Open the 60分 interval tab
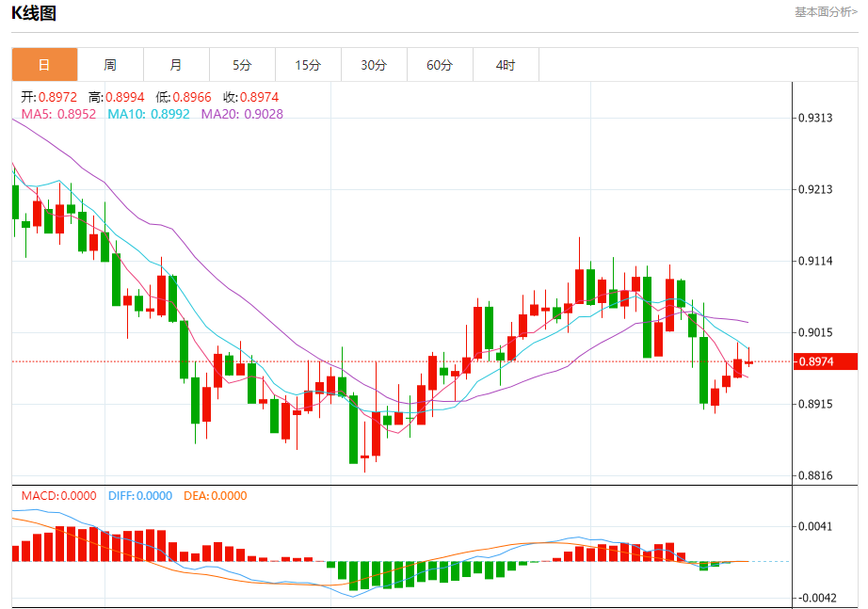868x609 pixels. point(440,65)
